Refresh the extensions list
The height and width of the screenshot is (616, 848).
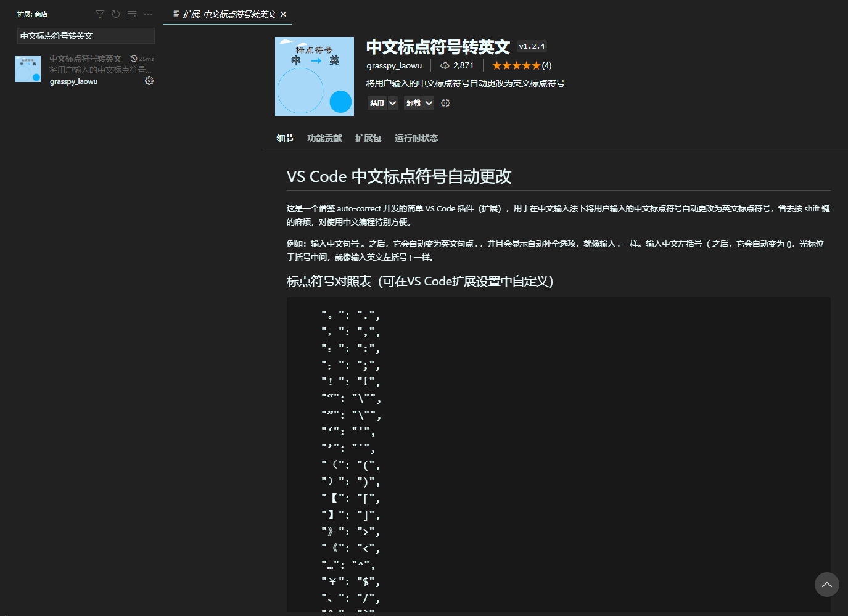pyautogui.click(x=116, y=14)
